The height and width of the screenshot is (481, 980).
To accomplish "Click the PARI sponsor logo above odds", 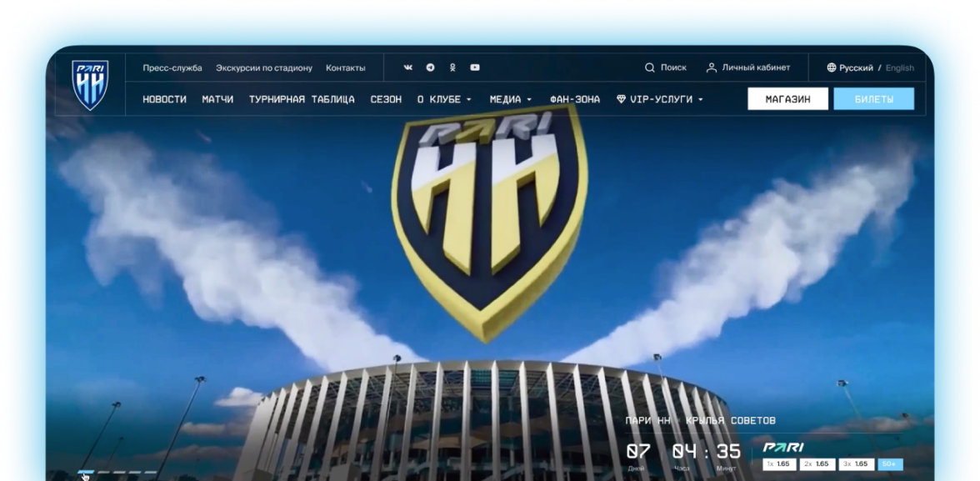I will point(783,448).
